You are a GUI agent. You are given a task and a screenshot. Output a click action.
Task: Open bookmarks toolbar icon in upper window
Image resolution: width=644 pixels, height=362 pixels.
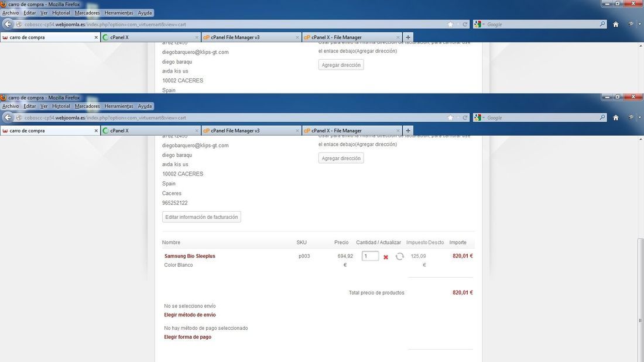tap(631, 24)
